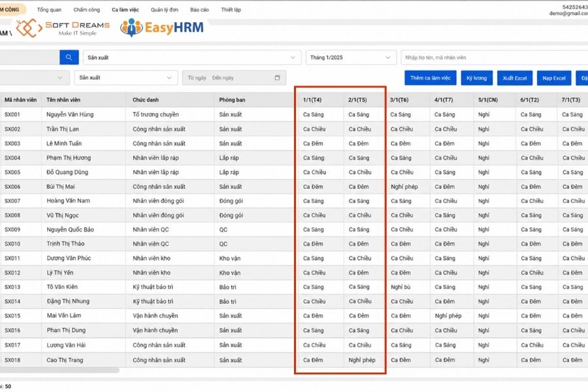The image size is (588, 392).
Task: Open the Chấm công menu
Action: click(87, 10)
